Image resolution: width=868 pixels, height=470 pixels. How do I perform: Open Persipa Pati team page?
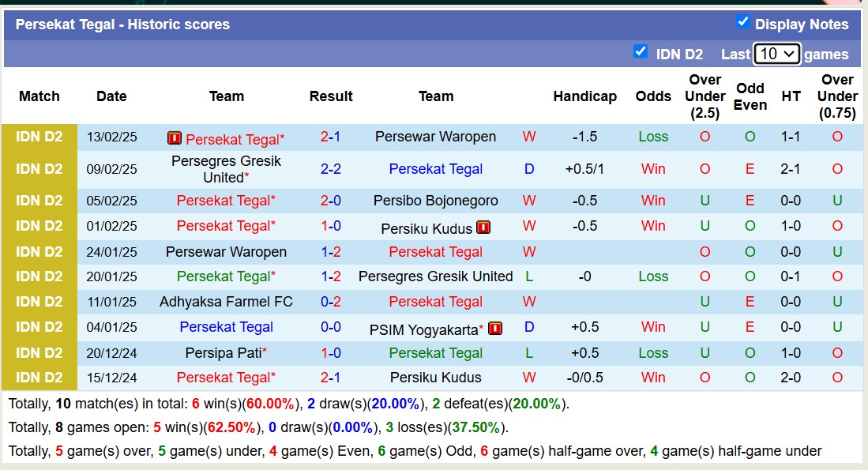coord(224,352)
